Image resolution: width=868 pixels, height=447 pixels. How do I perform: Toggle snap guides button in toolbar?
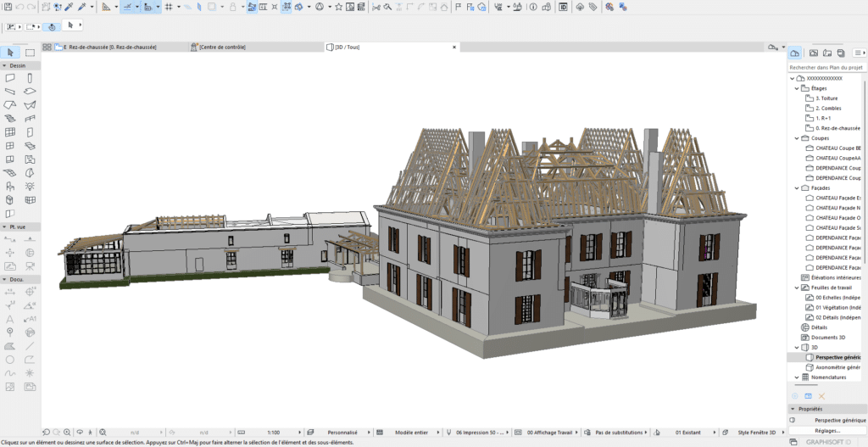click(147, 7)
